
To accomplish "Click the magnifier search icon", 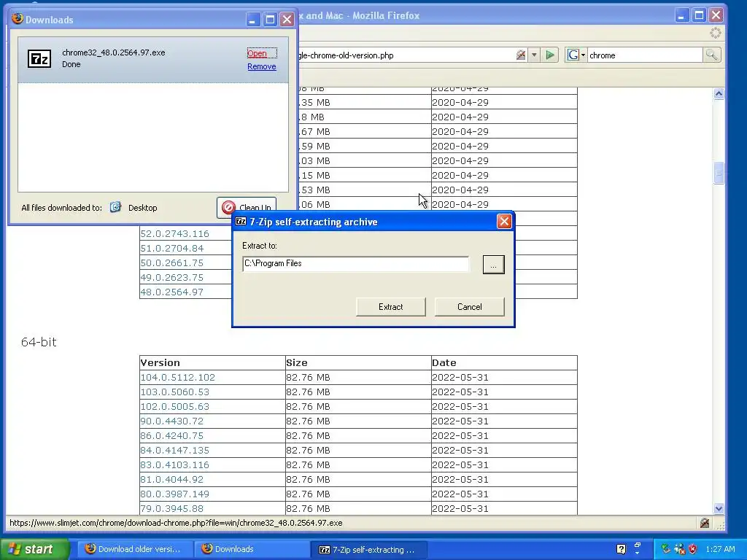I will [711, 55].
